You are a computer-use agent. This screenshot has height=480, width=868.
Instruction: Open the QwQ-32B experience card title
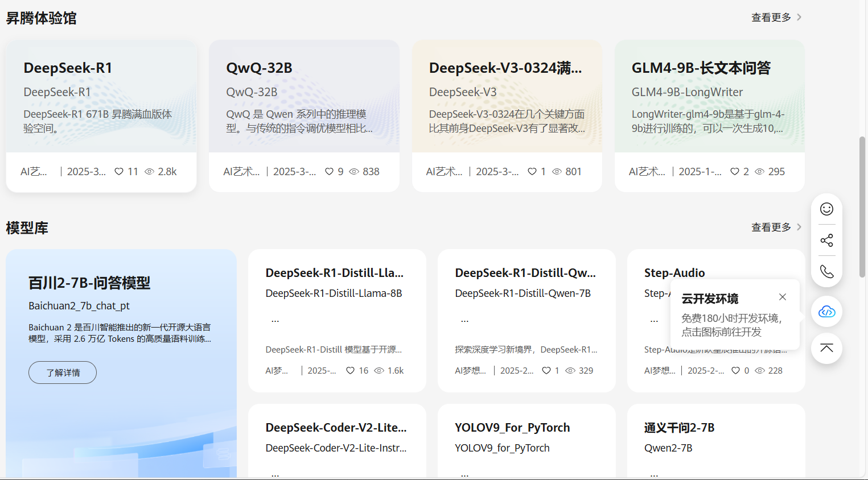coord(259,68)
